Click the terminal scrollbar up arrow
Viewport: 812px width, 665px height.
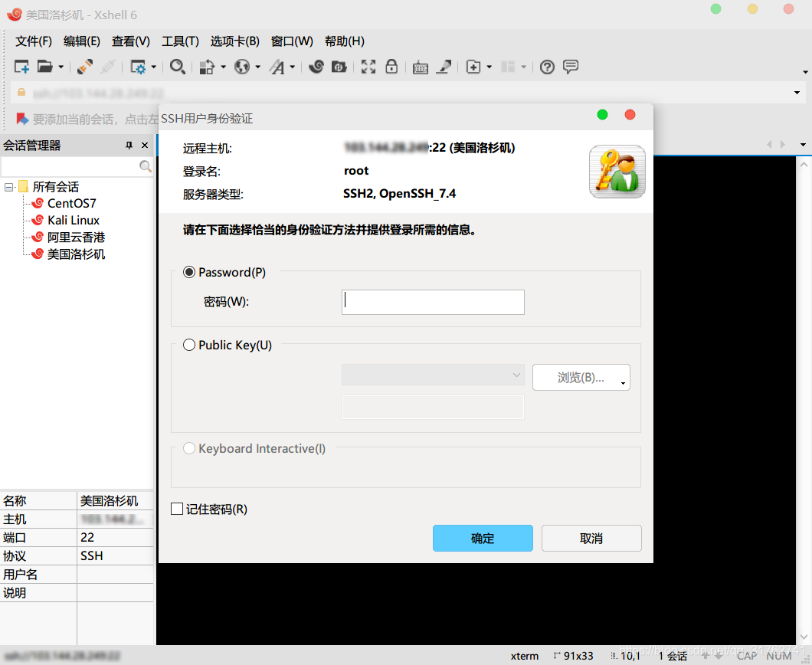(804, 165)
